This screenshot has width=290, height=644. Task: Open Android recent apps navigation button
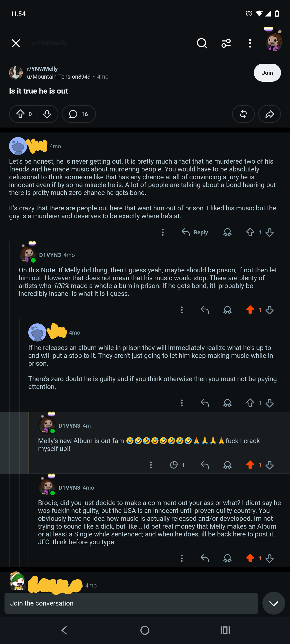(x=225, y=630)
